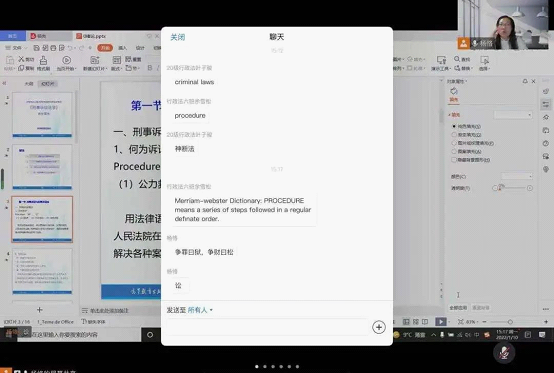This screenshot has width=554, height=373.
Task: Start slideshow from current slide icon
Action: tap(66, 60)
